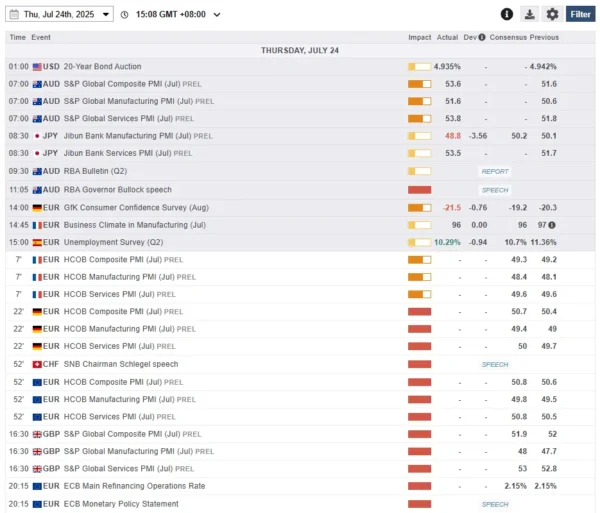Click SPEECH tag for RBA Governor Bullock
The image size is (600, 513).
[495, 190]
